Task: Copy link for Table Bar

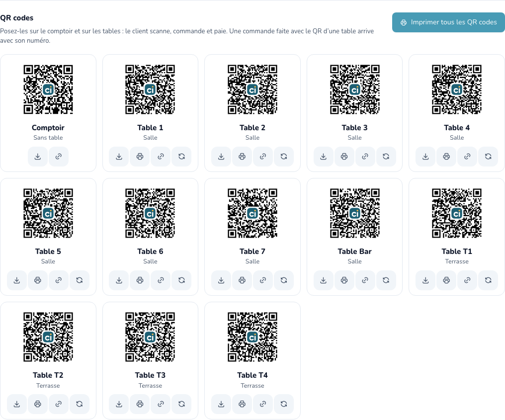Action: [x=365, y=280]
